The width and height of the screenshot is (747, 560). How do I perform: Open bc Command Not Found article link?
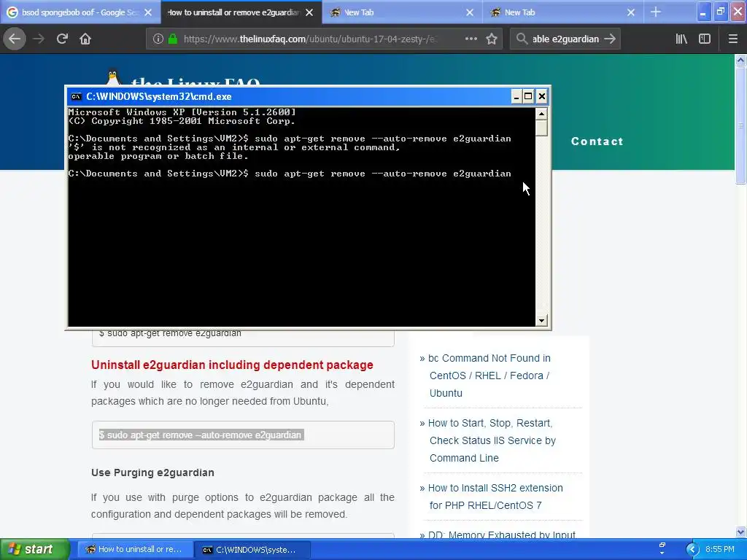tap(489, 376)
